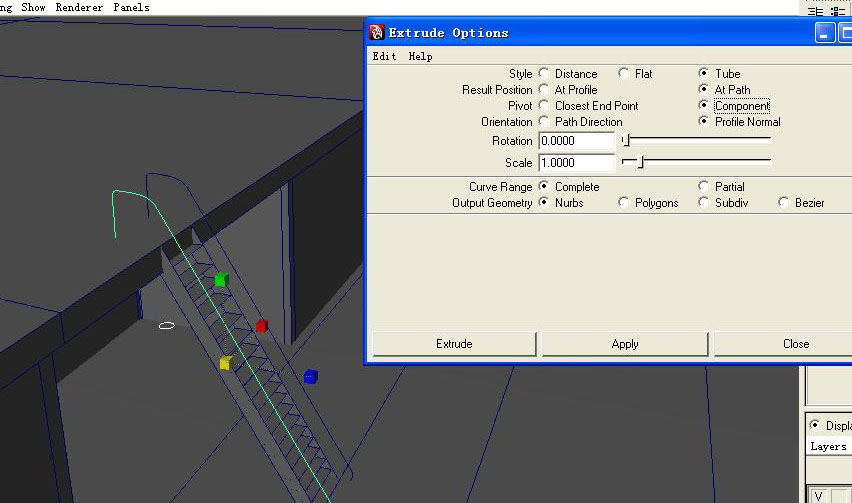Image resolution: width=852 pixels, height=503 pixels.
Task: Click the yellow center scale handle
Action: click(226, 363)
